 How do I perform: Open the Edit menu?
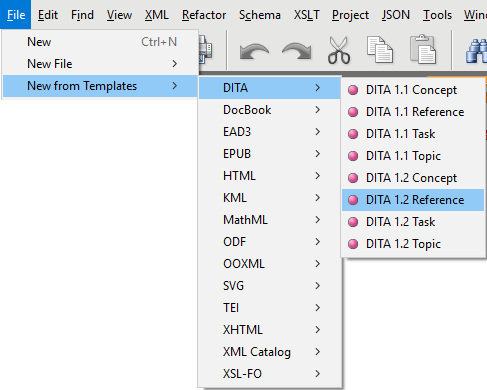(48, 15)
